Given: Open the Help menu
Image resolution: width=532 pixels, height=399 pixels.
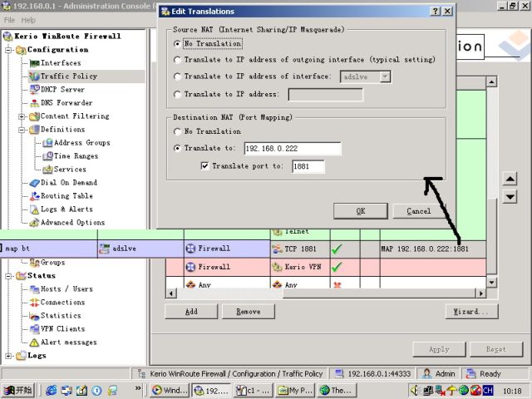Looking at the screenshot, I should point(28,20).
